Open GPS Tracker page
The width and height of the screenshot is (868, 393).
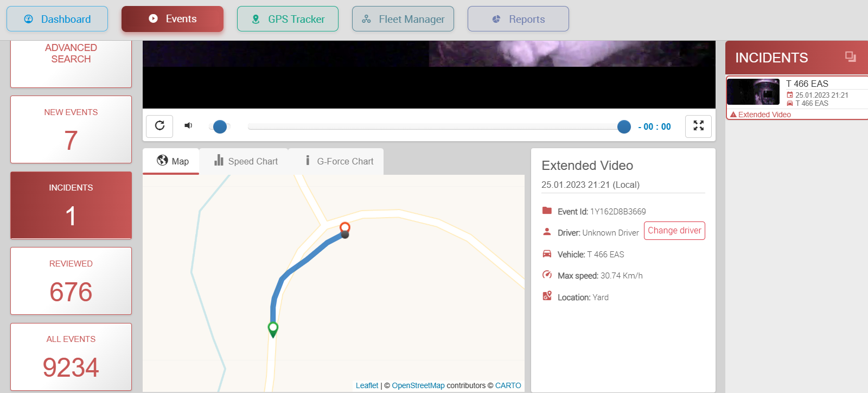(x=288, y=19)
